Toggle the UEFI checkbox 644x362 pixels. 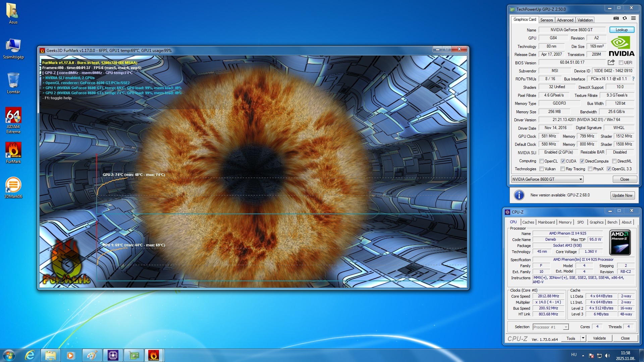pos(621,63)
